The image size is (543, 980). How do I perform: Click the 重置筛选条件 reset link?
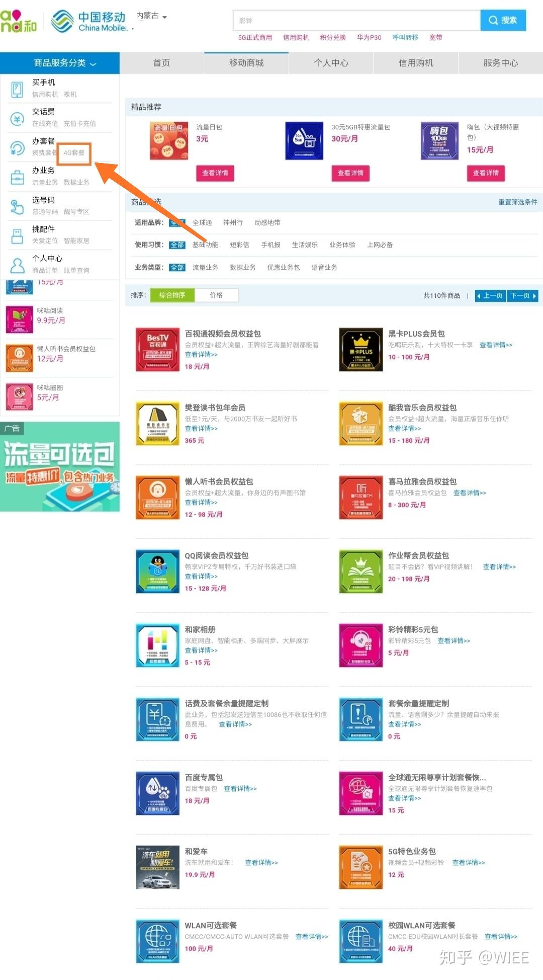tap(518, 202)
